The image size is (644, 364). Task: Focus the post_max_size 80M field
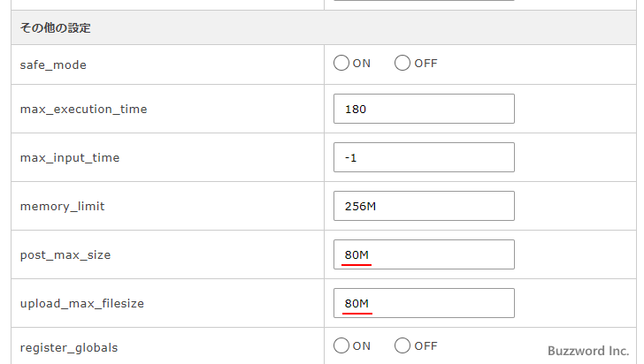coord(424,255)
